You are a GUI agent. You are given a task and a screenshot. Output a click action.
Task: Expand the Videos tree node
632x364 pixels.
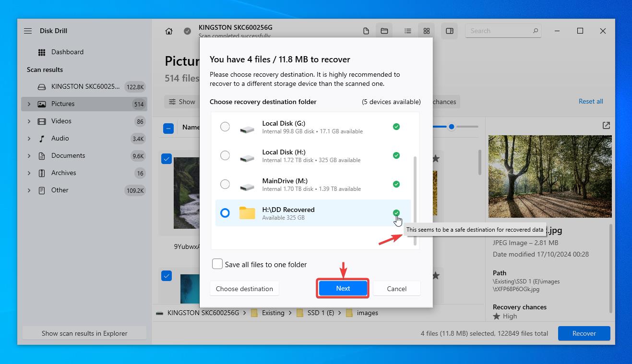(29, 121)
